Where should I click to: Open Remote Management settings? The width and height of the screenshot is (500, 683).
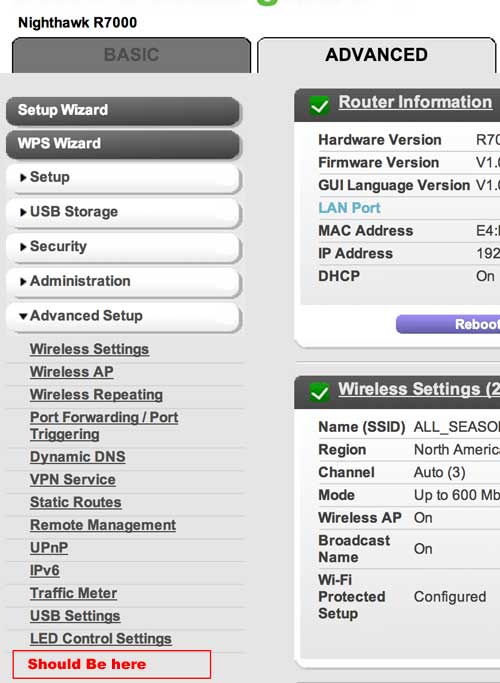pos(103,525)
